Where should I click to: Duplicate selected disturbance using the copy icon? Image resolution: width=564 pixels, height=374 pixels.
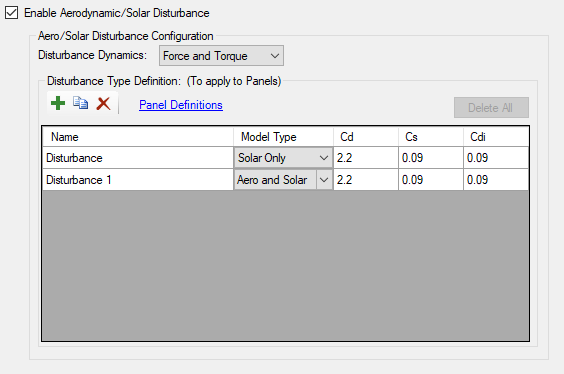[x=81, y=103]
